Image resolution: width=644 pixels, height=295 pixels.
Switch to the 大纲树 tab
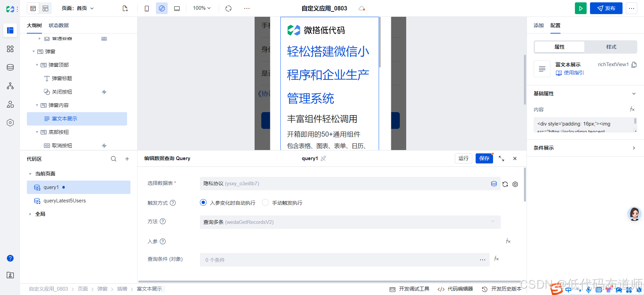coord(34,26)
